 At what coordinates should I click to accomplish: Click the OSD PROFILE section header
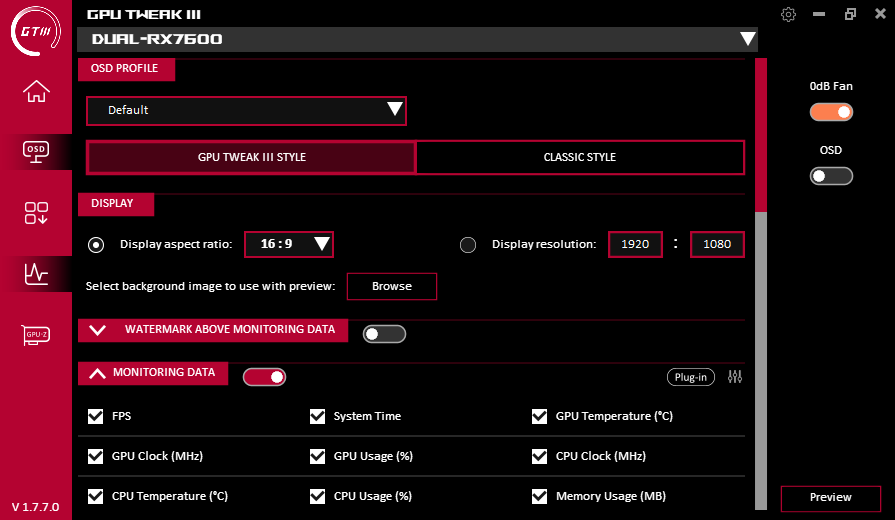(127, 68)
